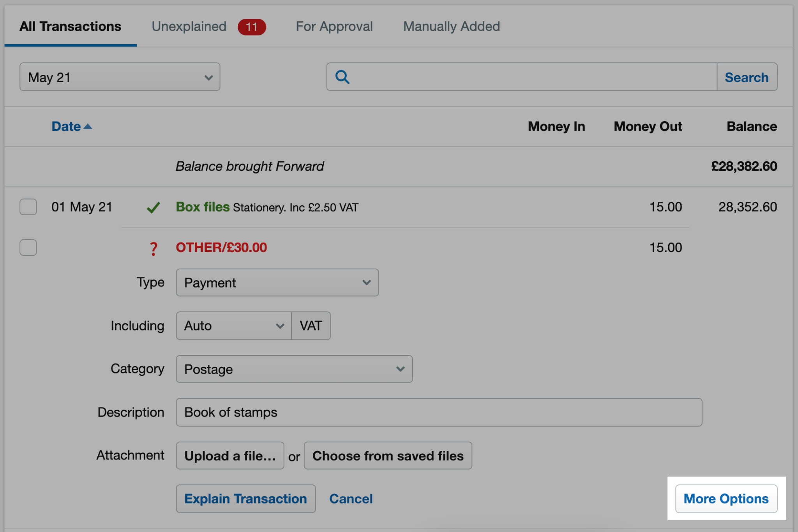Switch to the Unexplained tab
The image size is (798, 532).
coord(189,26)
